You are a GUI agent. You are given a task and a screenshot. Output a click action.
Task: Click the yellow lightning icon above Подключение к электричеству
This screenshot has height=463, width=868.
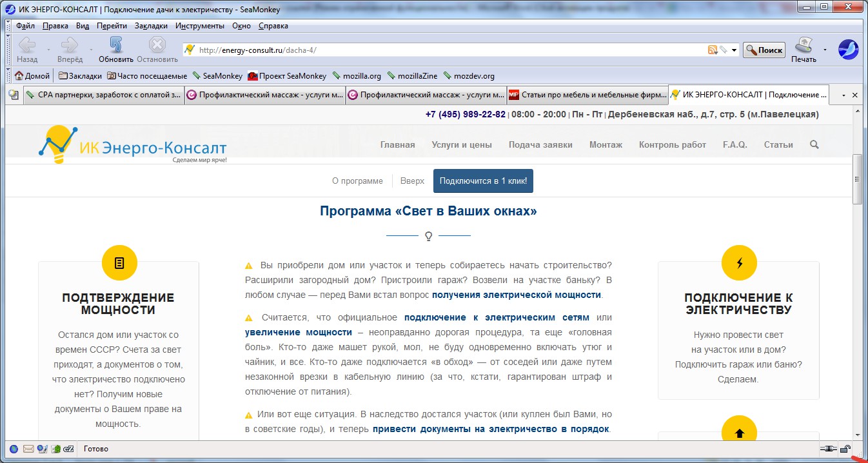pos(739,262)
